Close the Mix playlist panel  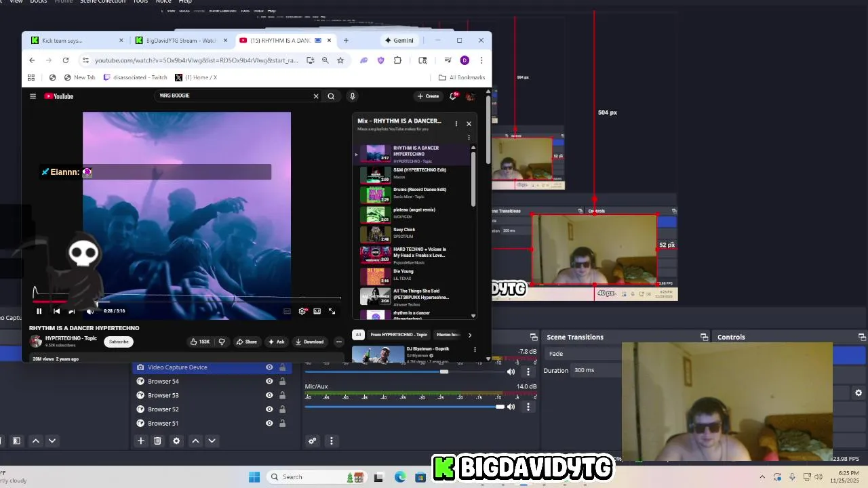tap(469, 124)
